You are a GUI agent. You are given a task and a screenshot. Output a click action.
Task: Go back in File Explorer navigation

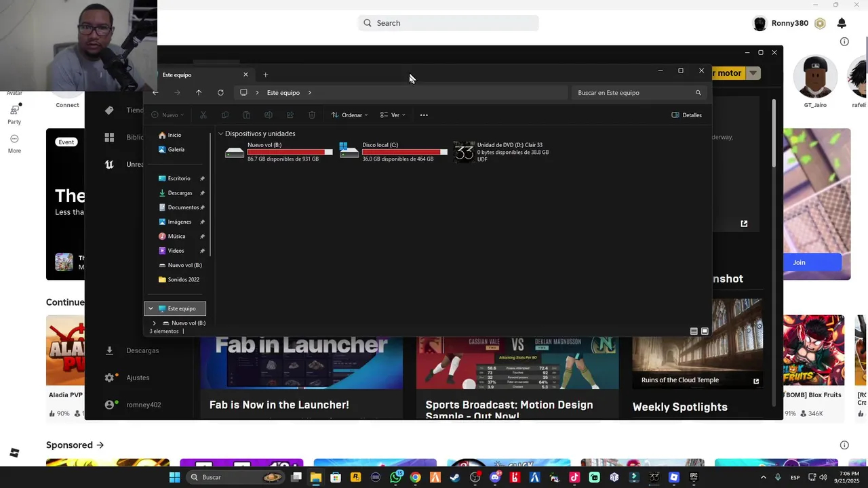155,93
